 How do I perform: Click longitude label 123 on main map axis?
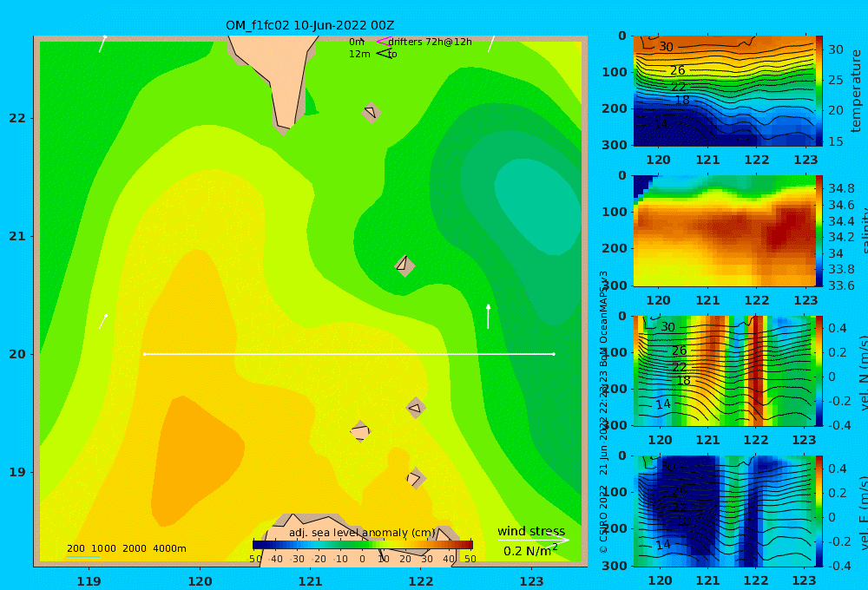(x=532, y=581)
